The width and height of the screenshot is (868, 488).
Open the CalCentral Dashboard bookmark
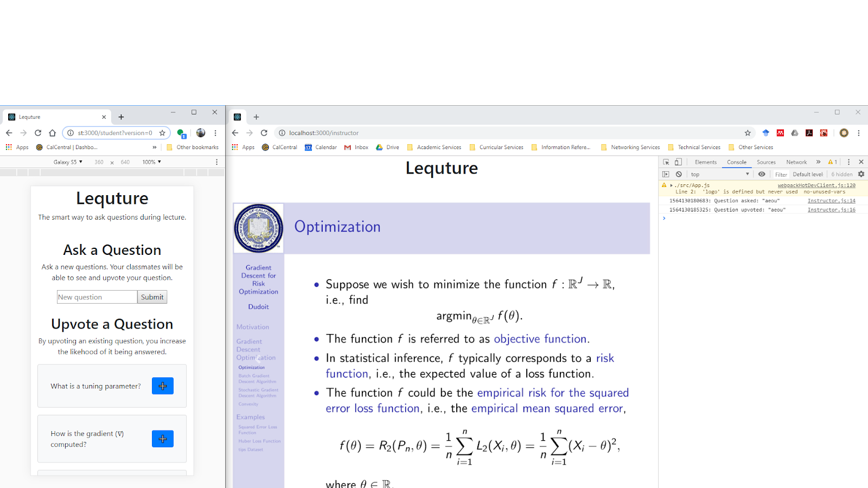pos(67,147)
